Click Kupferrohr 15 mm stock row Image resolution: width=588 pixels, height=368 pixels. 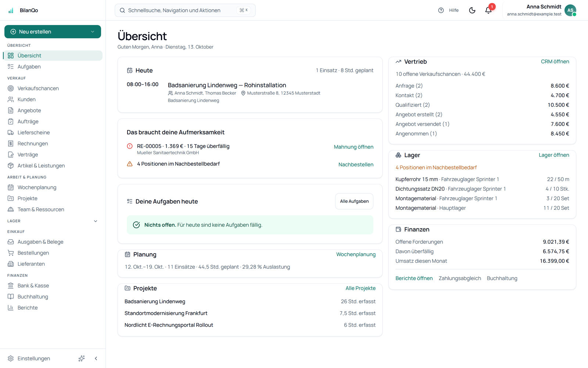(482, 179)
